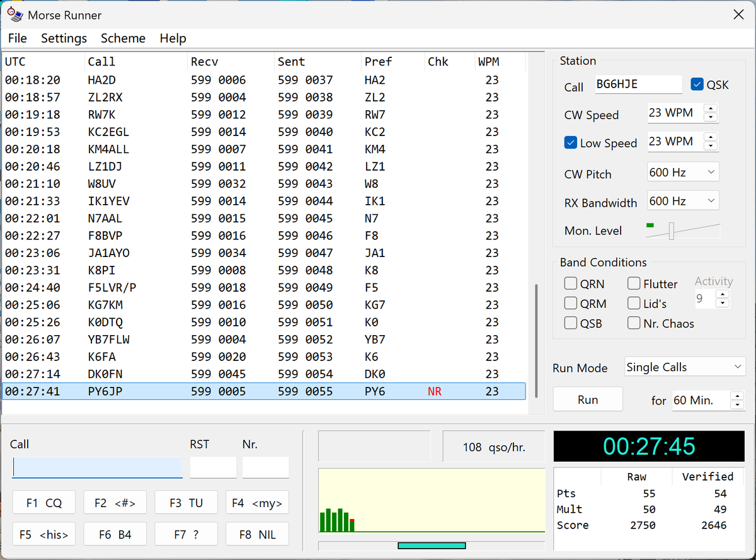The image size is (756, 560).
Task: Click the station Call field BG6HJE
Action: tap(639, 84)
